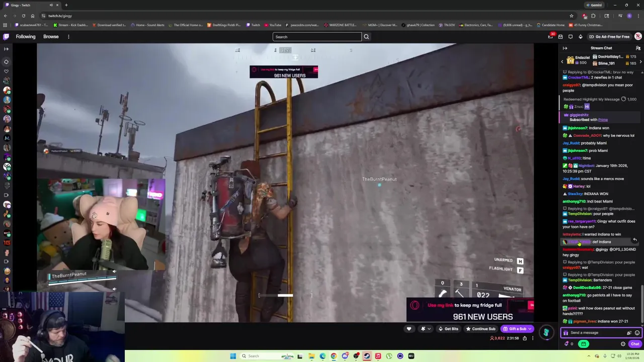Click the search magnifier button
This screenshot has height=362, width=644.
(x=366, y=37)
